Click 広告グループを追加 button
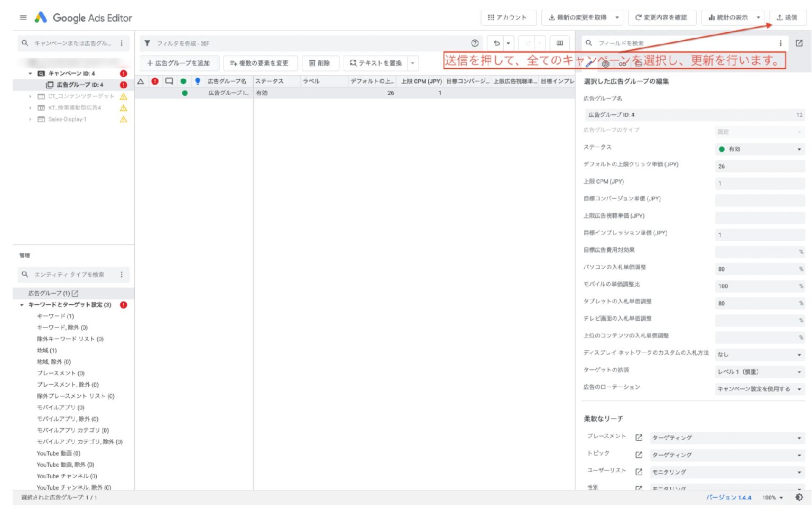This screenshot has width=812, height=509. pyautogui.click(x=179, y=63)
